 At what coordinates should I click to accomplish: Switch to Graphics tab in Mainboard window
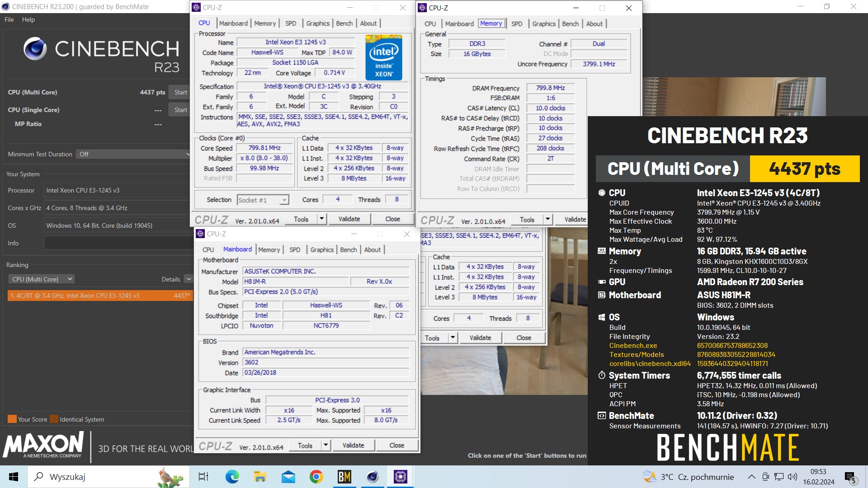point(322,249)
